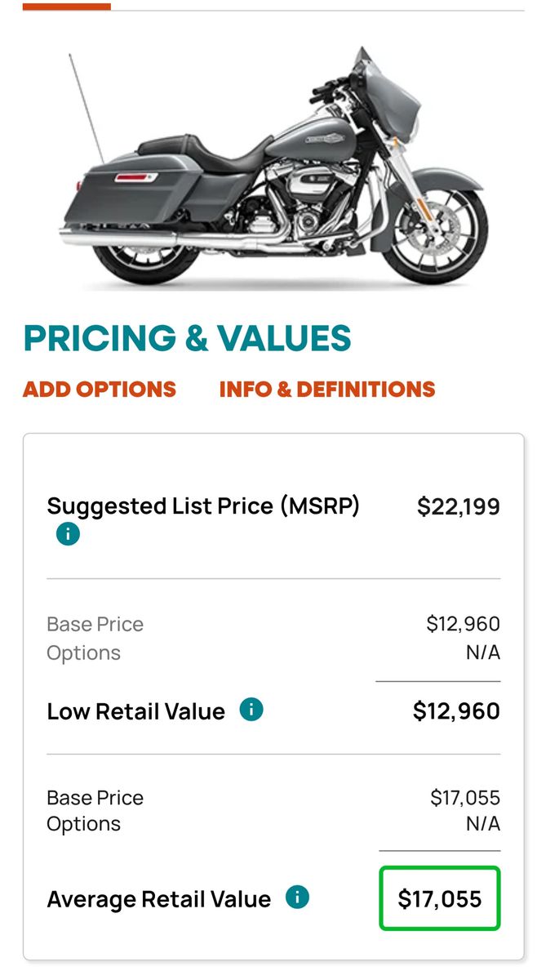
Task: Click Options label above Average Retail Value
Action: point(83,825)
